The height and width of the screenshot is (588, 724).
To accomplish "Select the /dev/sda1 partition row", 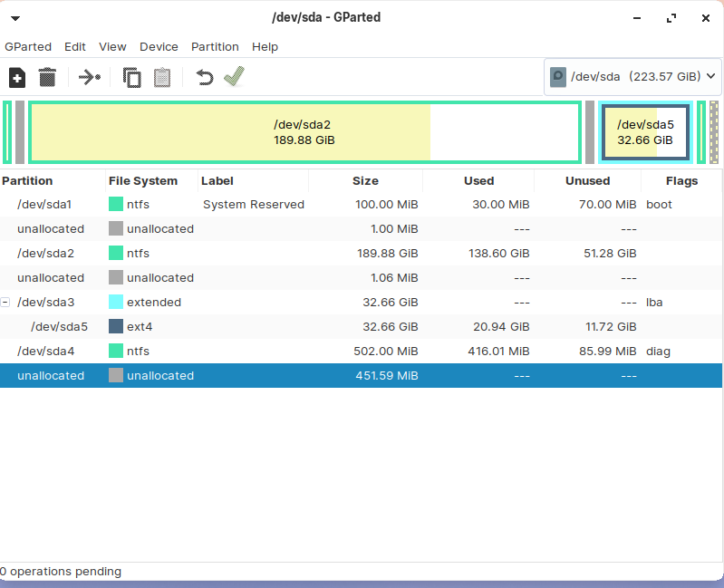I will pos(361,205).
